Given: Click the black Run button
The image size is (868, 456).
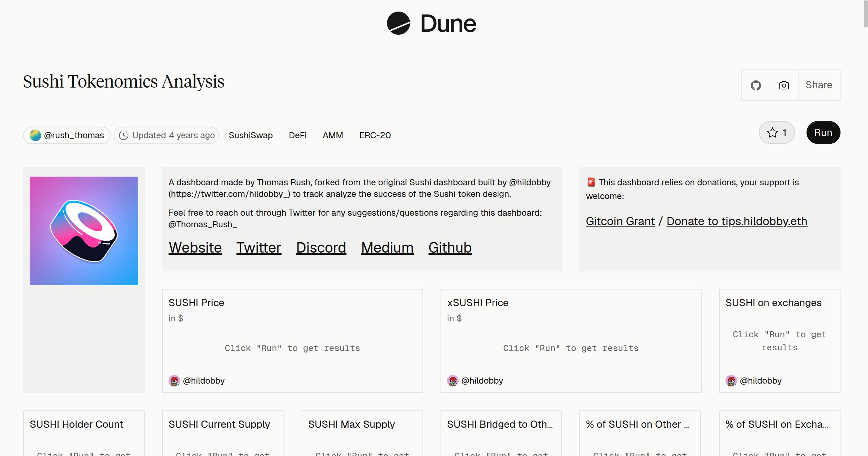Looking at the screenshot, I should 823,132.
